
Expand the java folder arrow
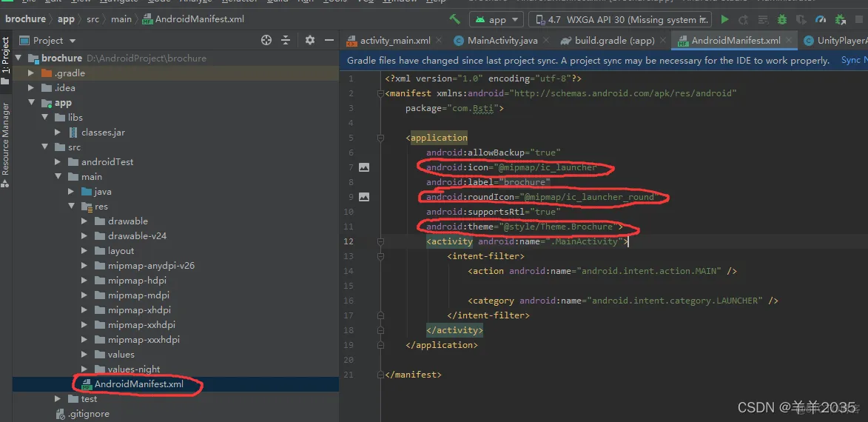point(71,192)
